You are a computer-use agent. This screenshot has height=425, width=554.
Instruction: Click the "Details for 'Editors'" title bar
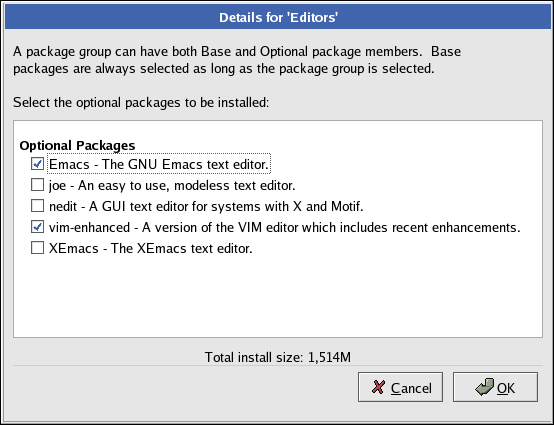click(x=278, y=17)
